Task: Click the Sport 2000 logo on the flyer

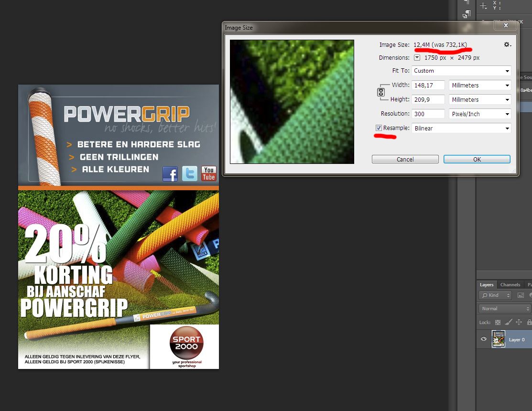Action: (186, 343)
